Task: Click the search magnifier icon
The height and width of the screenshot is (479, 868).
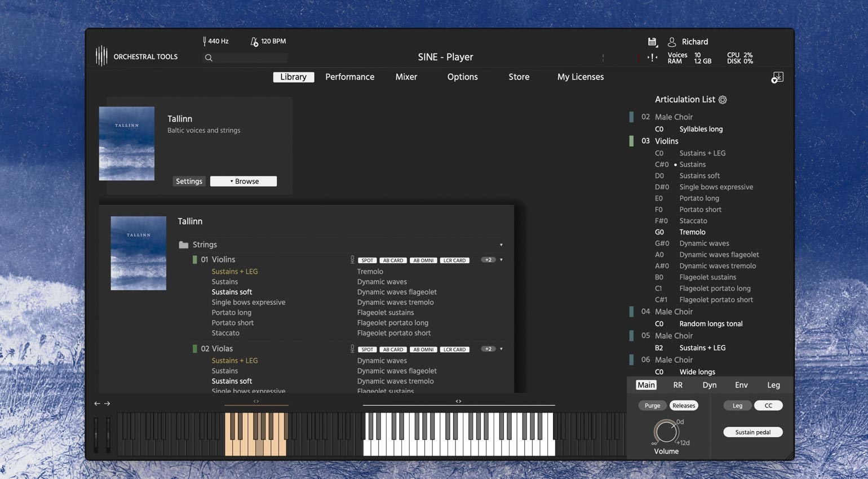Action: point(209,57)
